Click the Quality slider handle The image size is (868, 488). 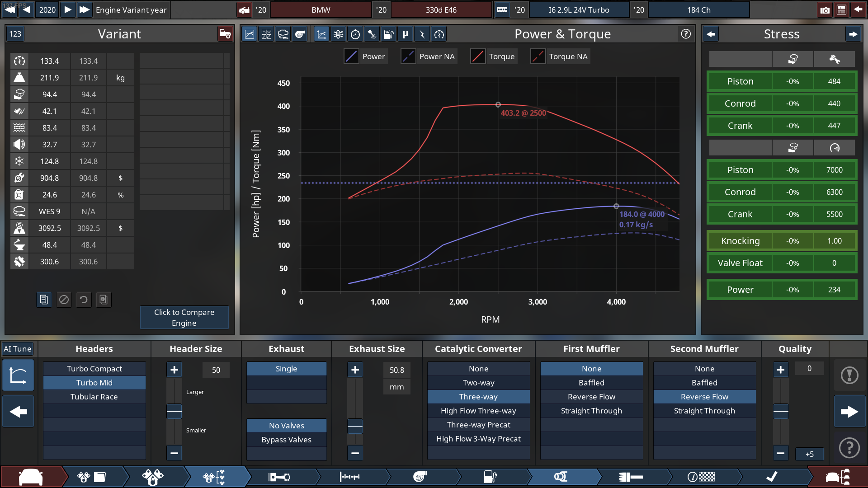tap(781, 411)
